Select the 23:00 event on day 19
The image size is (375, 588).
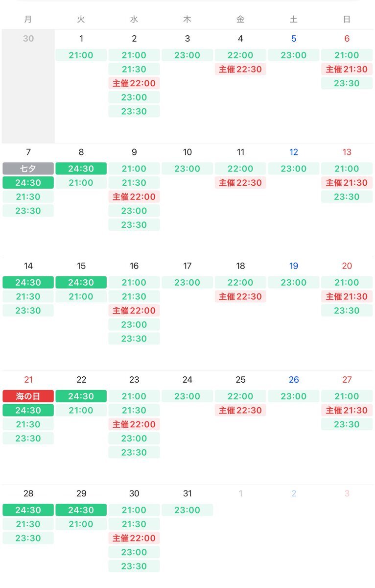click(294, 282)
